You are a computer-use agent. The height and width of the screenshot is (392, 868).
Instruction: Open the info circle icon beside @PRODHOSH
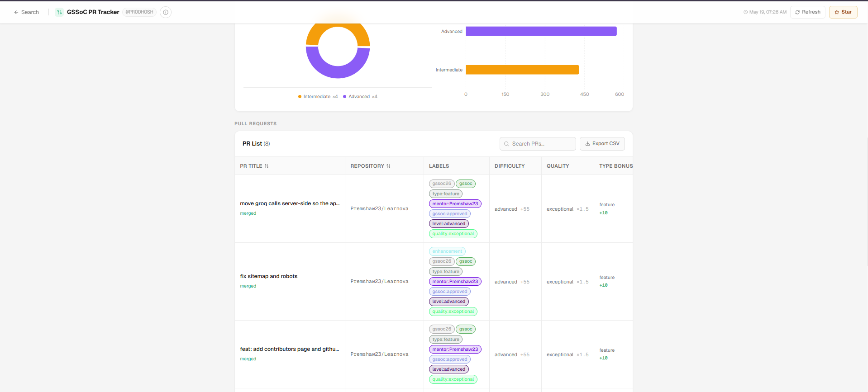(166, 12)
